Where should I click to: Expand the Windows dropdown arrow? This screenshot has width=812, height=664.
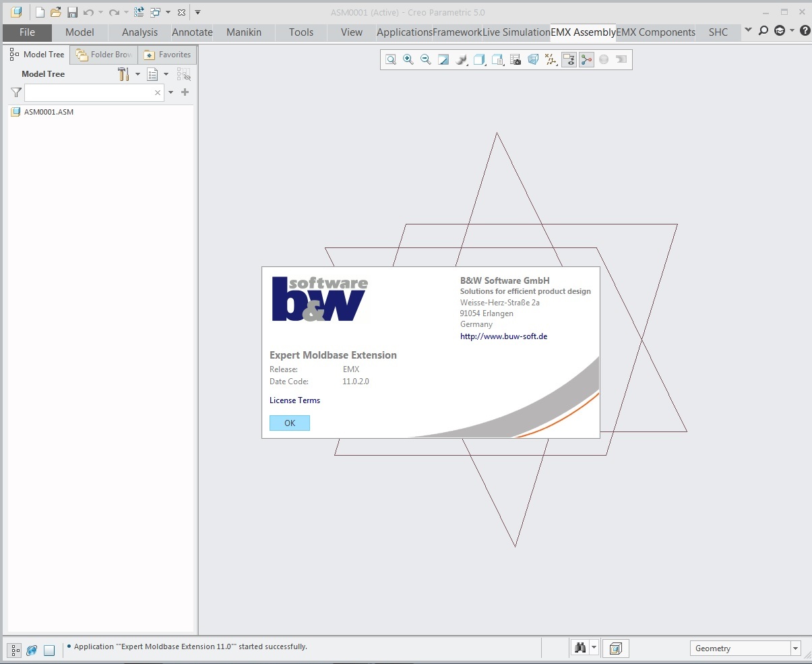pyautogui.click(x=168, y=12)
